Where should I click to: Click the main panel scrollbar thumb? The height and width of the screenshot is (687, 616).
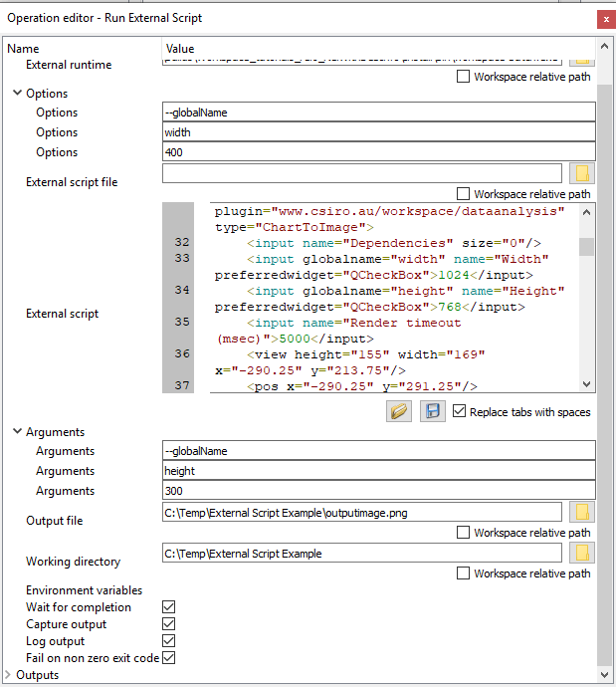(605, 375)
